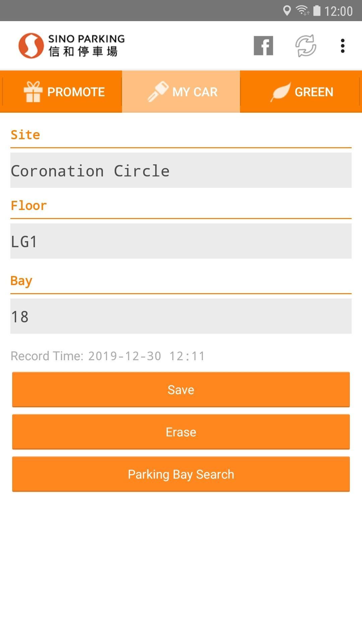Viewport: 362px width, 644px height.
Task: Tap the Record Time text
Action: point(108,356)
